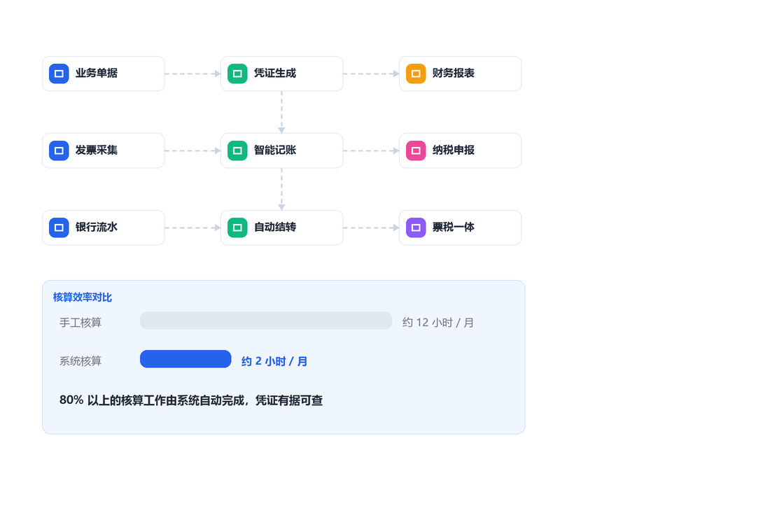Click the blue icon beside 银行流水
770x532 pixels.
[59, 228]
